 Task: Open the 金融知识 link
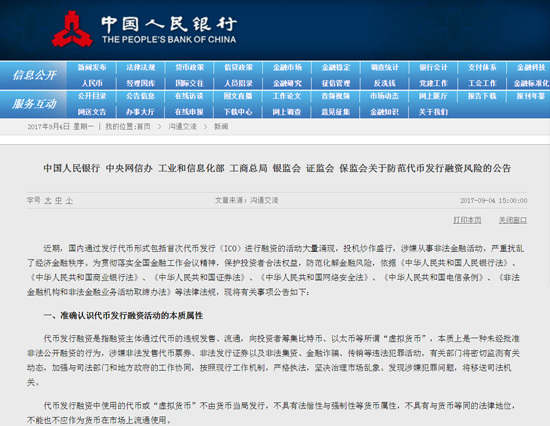pos(385,112)
